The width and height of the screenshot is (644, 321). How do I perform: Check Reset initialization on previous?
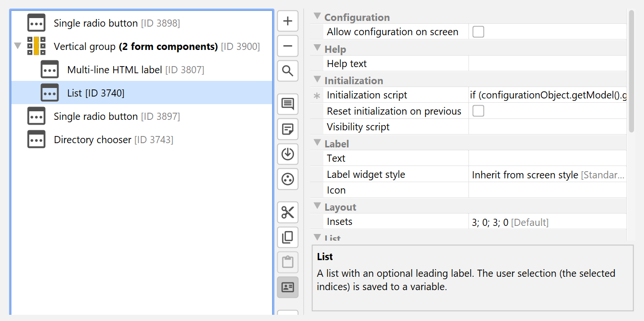[x=478, y=111]
